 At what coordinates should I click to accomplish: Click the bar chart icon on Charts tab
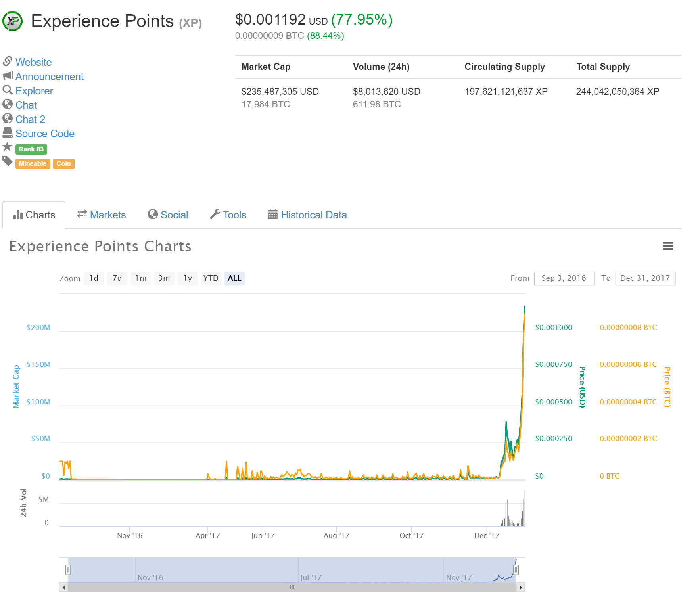coord(18,215)
